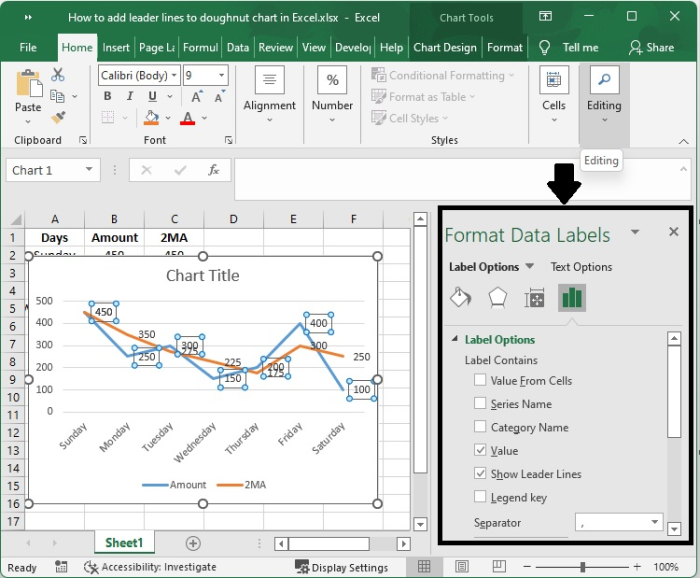This screenshot has width=700, height=578.
Task: Open Effects pentagon tab
Action: point(497,298)
